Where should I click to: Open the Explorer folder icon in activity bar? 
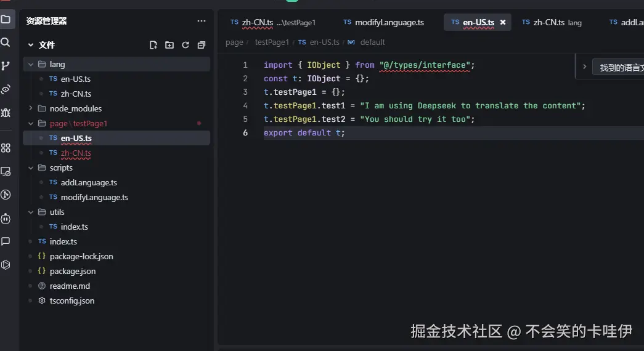pyautogui.click(x=6, y=19)
